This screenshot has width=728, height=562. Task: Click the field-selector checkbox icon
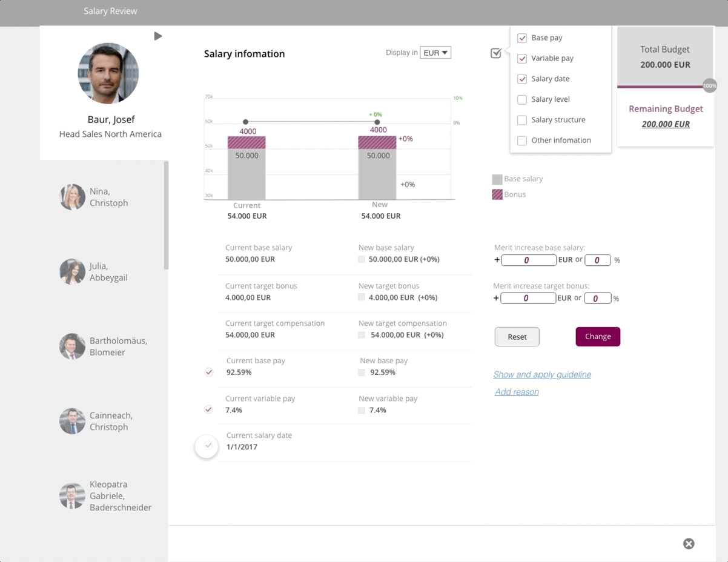tap(496, 53)
